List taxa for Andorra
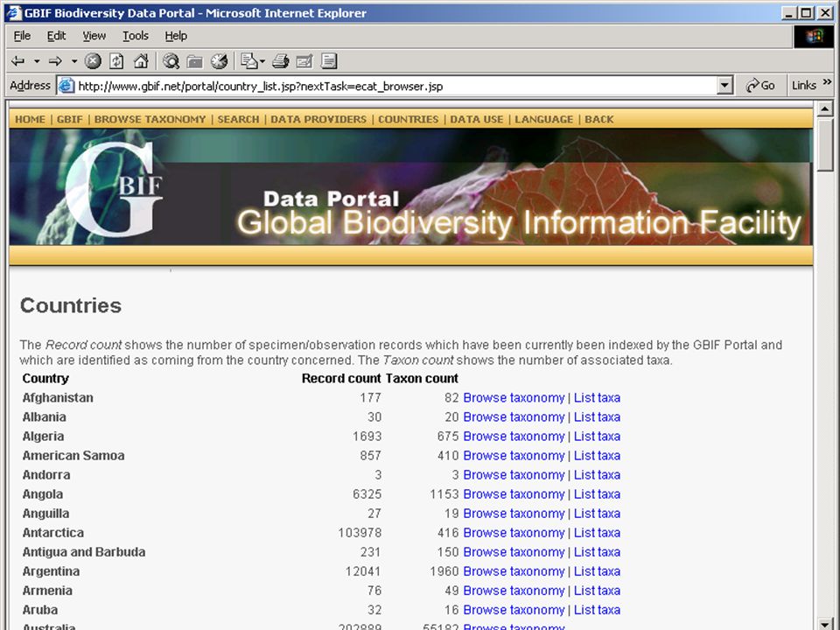The width and height of the screenshot is (840, 630). [x=597, y=475]
